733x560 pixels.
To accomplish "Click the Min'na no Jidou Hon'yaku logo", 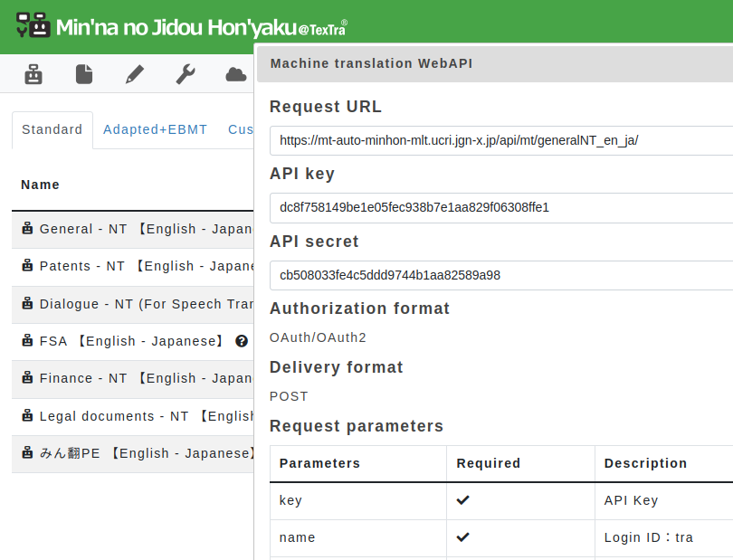I will click(x=181, y=27).
